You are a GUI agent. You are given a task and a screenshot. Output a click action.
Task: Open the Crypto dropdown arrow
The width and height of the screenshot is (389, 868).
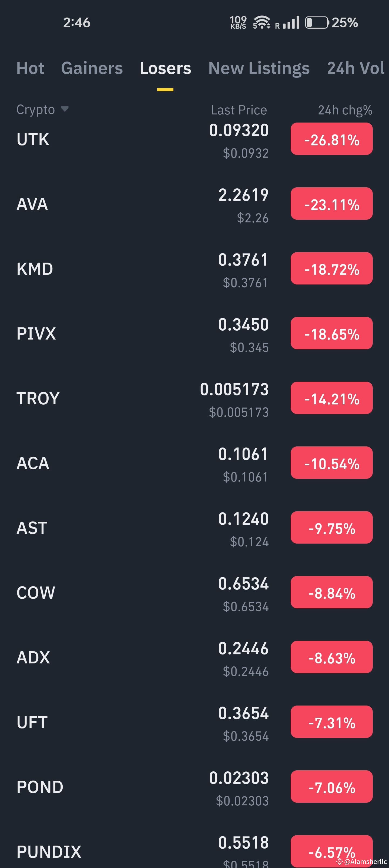(65, 109)
